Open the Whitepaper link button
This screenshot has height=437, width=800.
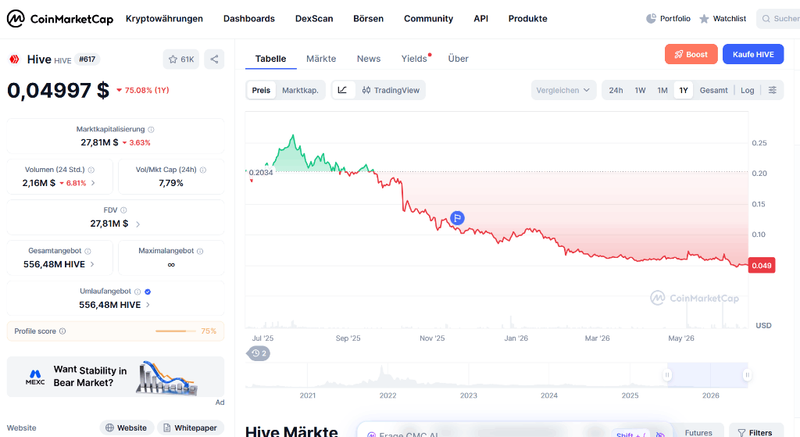190,428
